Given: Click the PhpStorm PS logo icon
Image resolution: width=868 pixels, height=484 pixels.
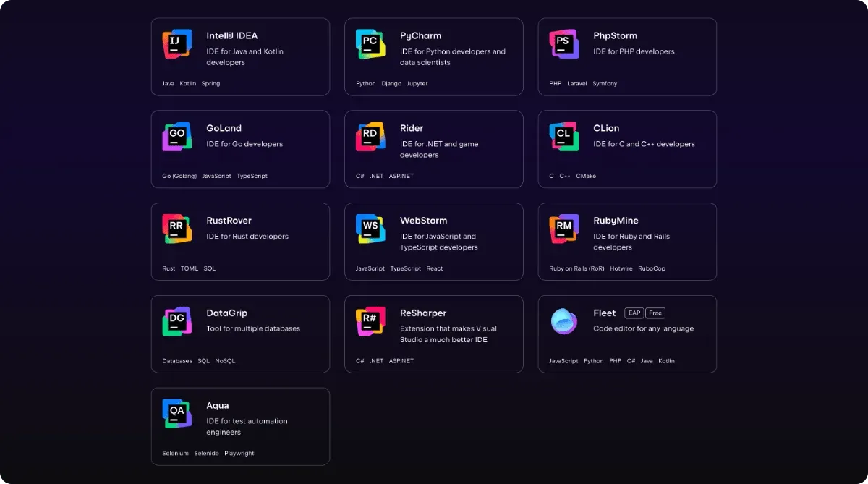Looking at the screenshot, I should (x=563, y=43).
